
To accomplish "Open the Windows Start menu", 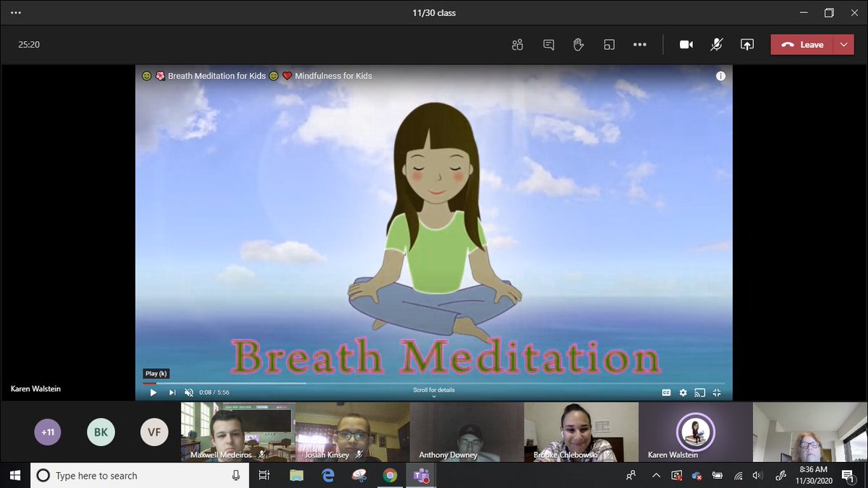I will coord(14,475).
